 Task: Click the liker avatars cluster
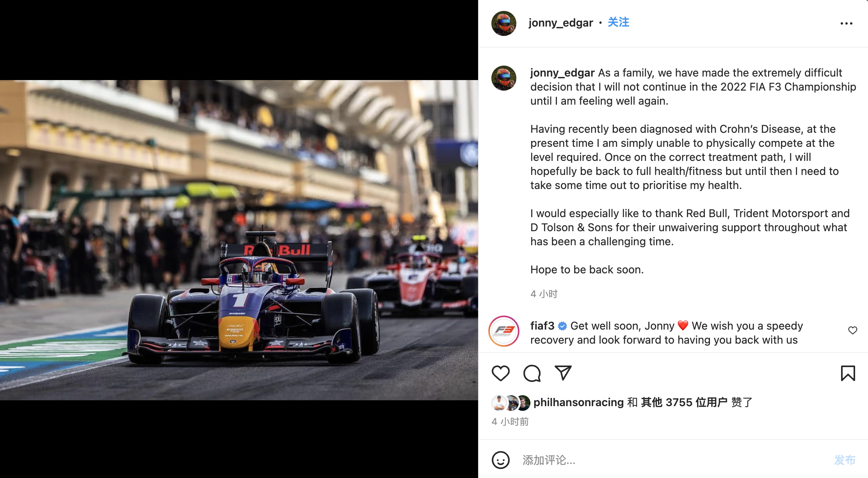coord(511,403)
